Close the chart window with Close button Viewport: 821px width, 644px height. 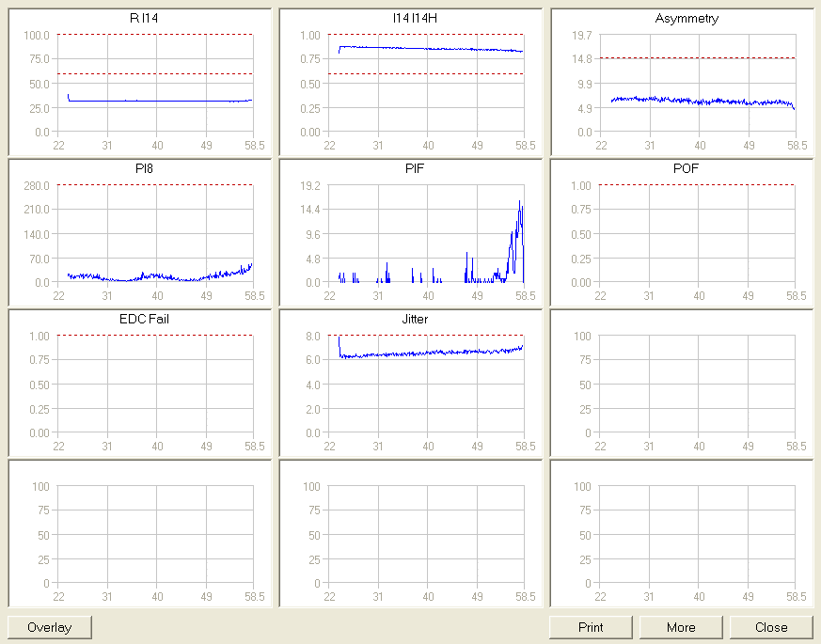pyautogui.click(x=771, y=627)
